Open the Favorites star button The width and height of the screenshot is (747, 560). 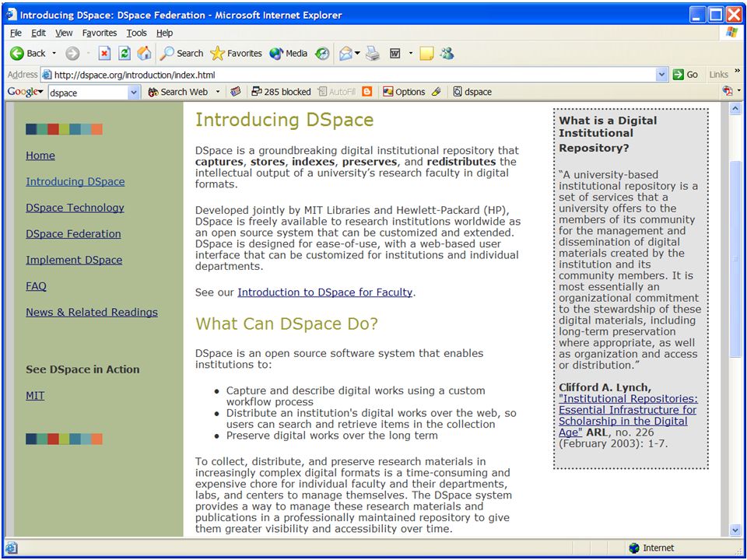[x=236, y=54]
